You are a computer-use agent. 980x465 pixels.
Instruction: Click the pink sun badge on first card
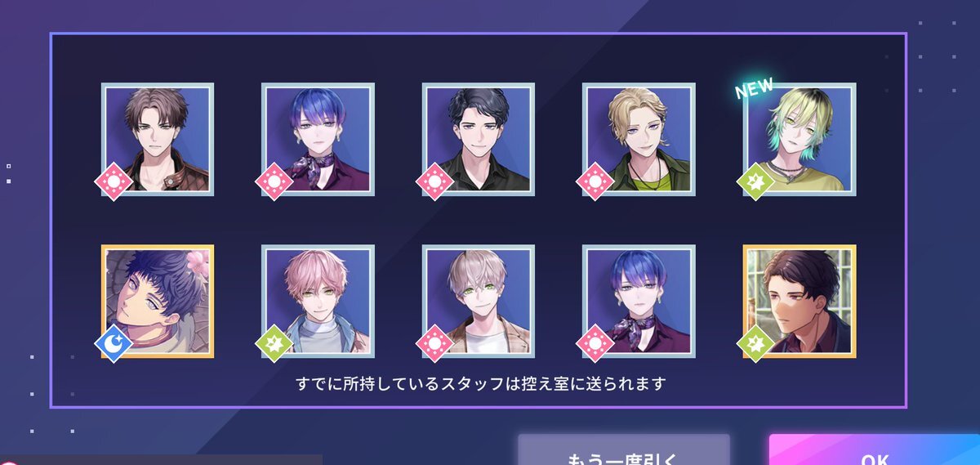(x=114, y=181)
